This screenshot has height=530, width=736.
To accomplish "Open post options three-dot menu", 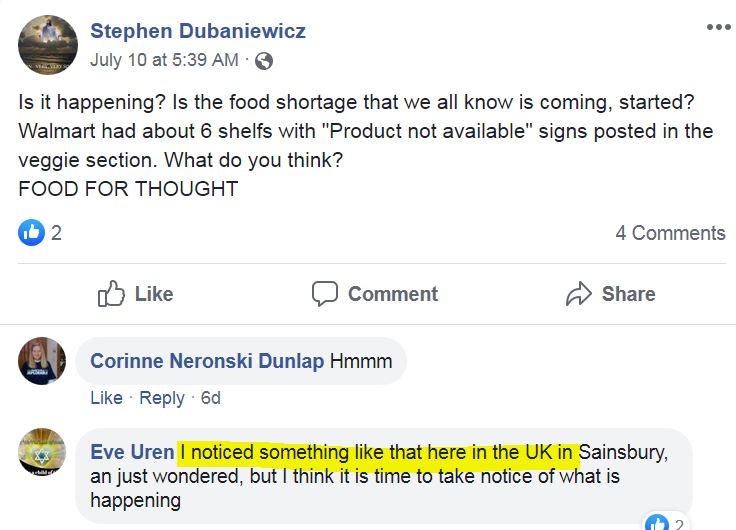I will [718, 27].
